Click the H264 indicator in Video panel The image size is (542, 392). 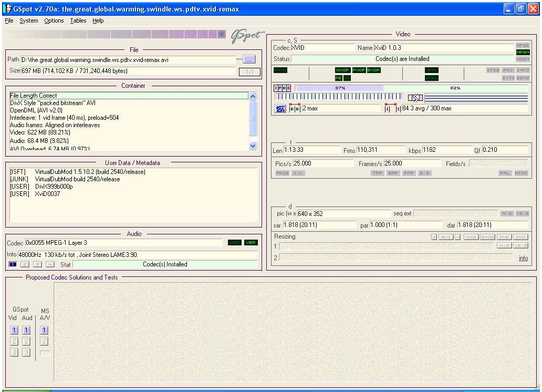[x=523, y=59]
